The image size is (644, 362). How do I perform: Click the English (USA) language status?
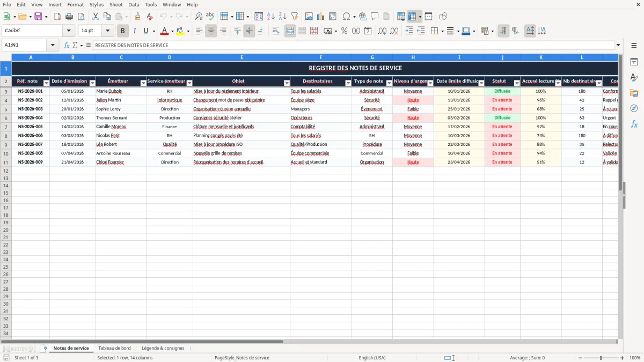pyautogui.click(x=372, y=358)
